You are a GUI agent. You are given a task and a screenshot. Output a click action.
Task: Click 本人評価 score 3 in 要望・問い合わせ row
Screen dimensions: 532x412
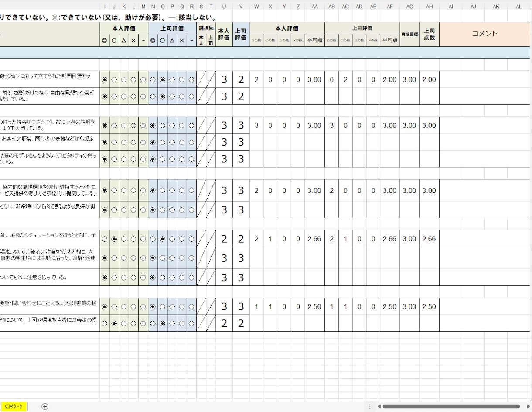tap(224, 307)
